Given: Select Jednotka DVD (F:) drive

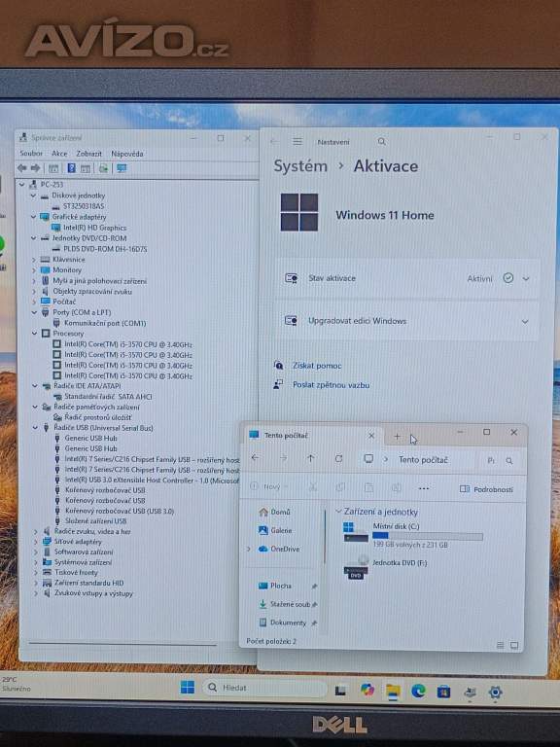Looking at the screenshot, I should [386, 567].
